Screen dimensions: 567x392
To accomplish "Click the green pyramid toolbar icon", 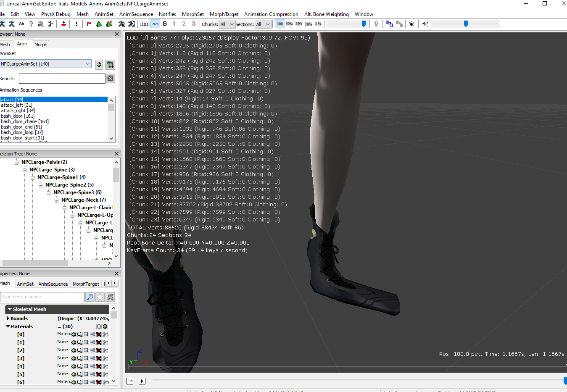I will click(x=99, y=24).
